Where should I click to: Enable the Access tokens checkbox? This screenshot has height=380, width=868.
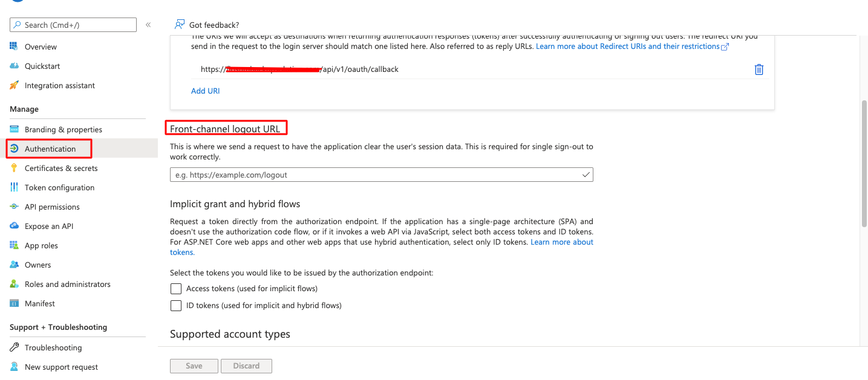[176, 289]
